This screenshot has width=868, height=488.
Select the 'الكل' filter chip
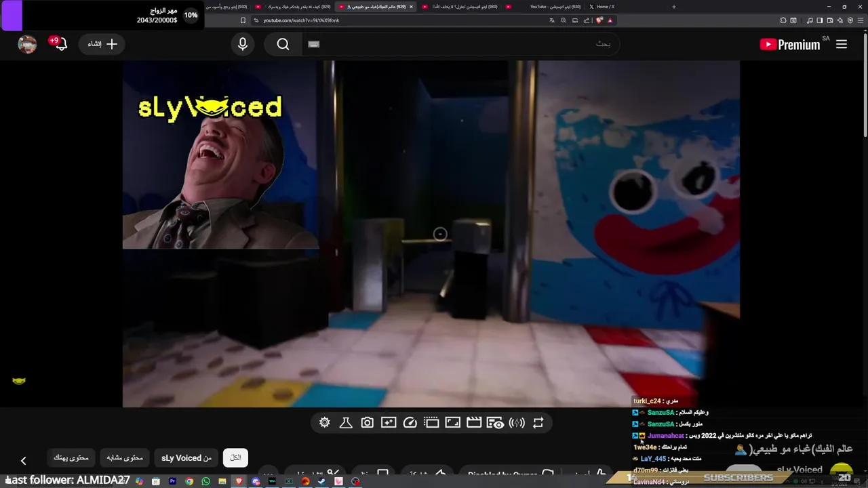point(235,457)
